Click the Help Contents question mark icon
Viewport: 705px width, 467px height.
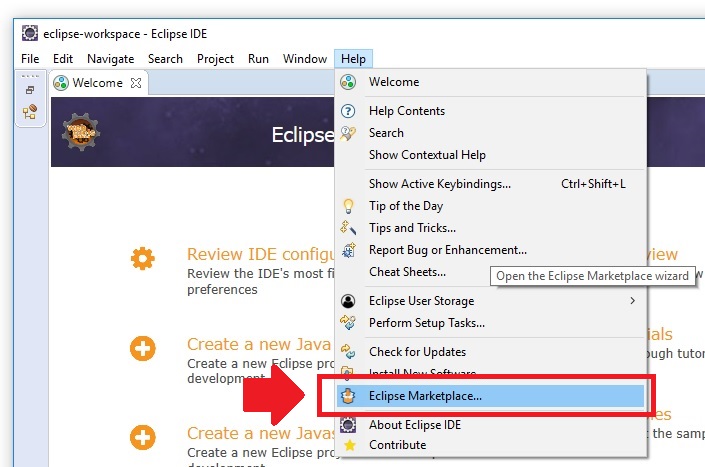click(x=348, y=111)
